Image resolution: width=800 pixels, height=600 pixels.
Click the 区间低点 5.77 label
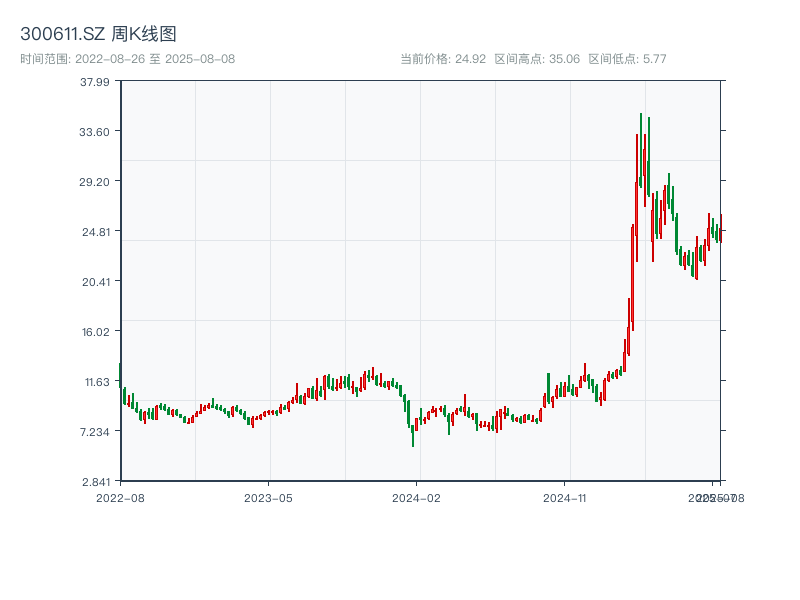627,59
